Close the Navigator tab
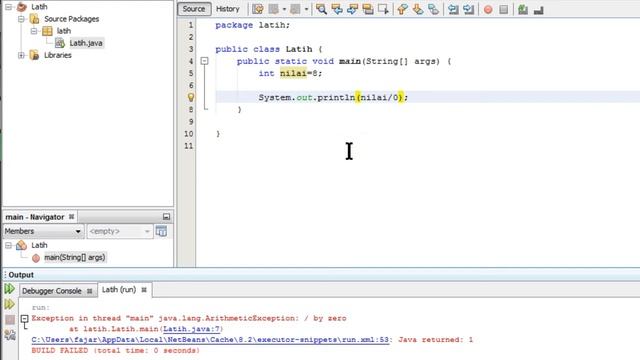This screenshot has width=640, height=360. pos(71,217)
